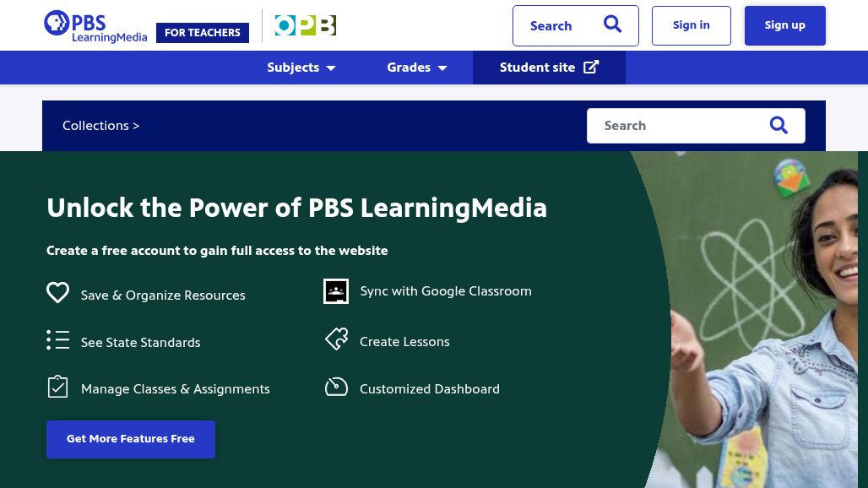Click the OPB station logo
868x488 pixels.
[x=305, y=26]
